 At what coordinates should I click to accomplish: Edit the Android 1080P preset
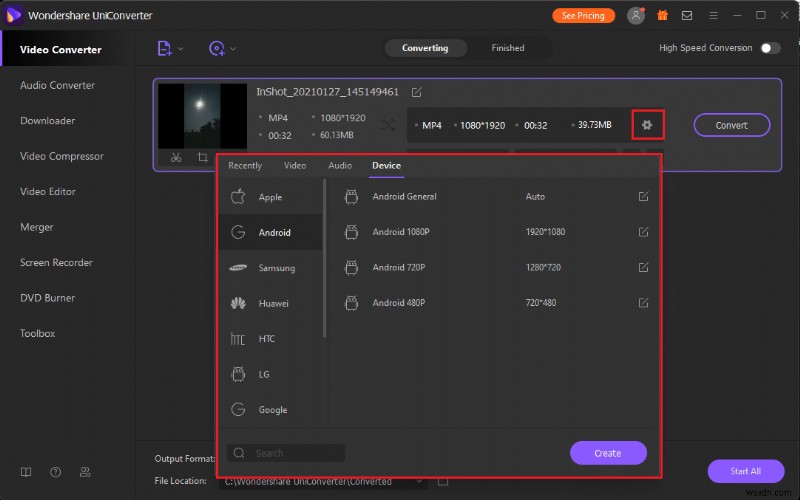643,232
